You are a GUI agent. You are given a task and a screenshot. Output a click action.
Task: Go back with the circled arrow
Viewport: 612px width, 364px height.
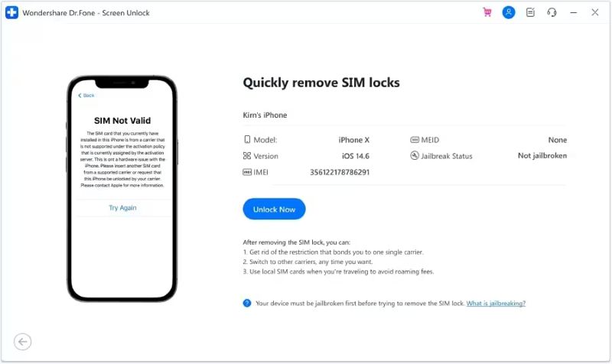pos(23,342)
